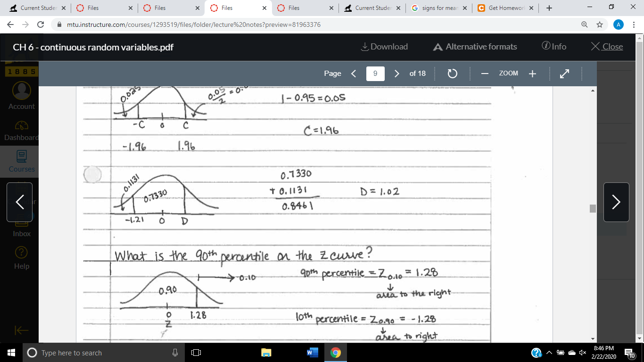Close the 'signs for mean' tab
Viewport: 644px width, 362px height.
[x=465, y=8]
